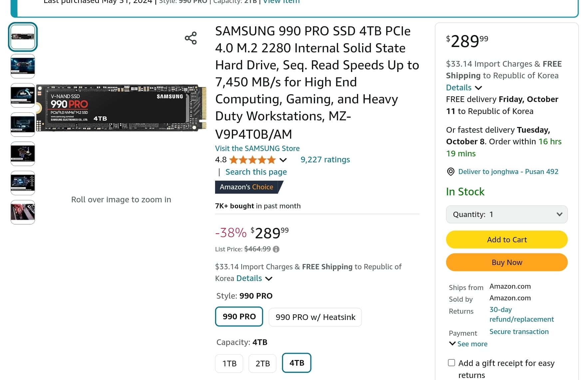This screenshot has width=588, height=380.
Task: Open the 9,227 ratings link
Action: click(x=325, y=160)
